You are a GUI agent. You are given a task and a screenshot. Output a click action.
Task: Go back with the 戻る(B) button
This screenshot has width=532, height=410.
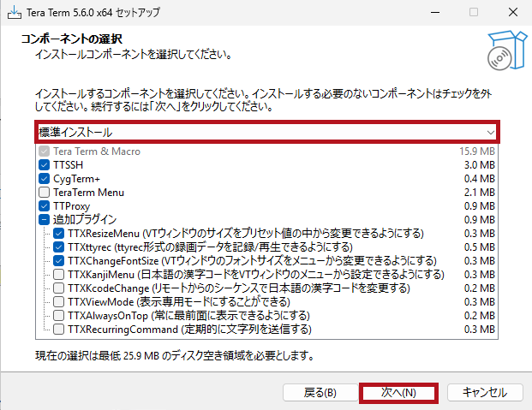320,392
